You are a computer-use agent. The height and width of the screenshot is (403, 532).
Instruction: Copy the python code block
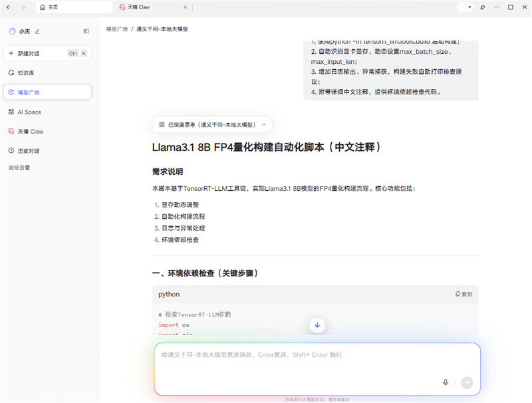click(464, 294)
